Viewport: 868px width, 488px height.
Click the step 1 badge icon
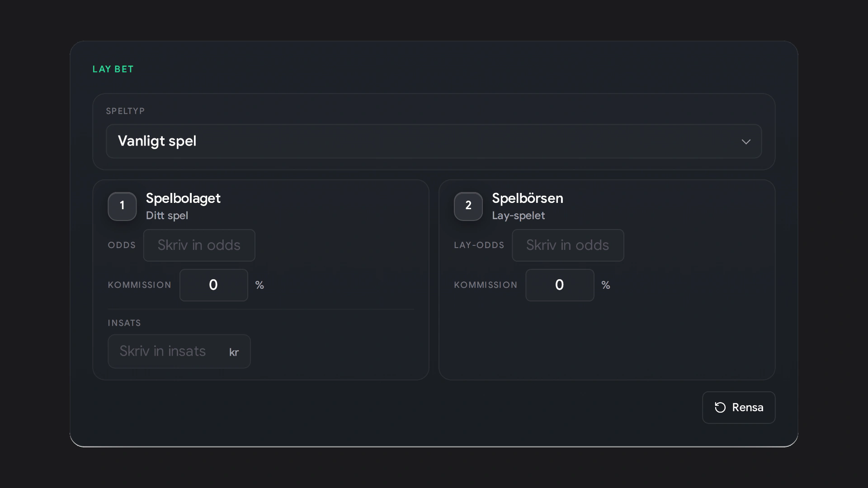tap(122, 206)
